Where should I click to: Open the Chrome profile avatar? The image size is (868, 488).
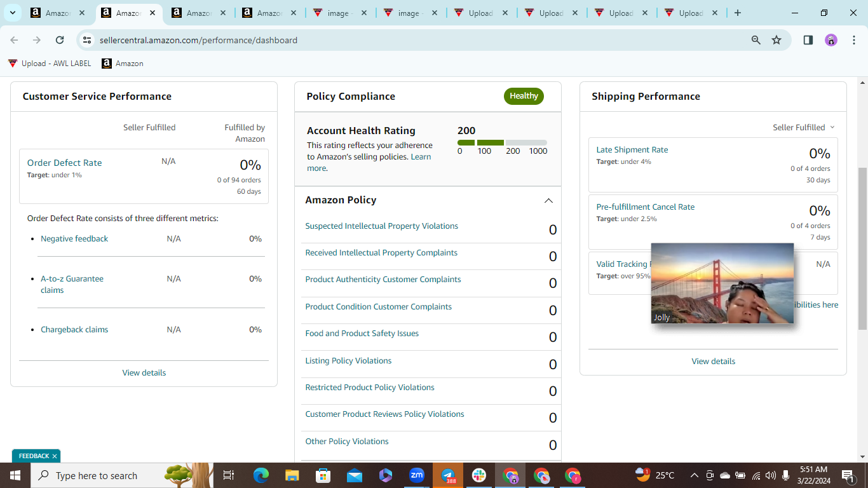pyautogui.click(x=831, y=40)
